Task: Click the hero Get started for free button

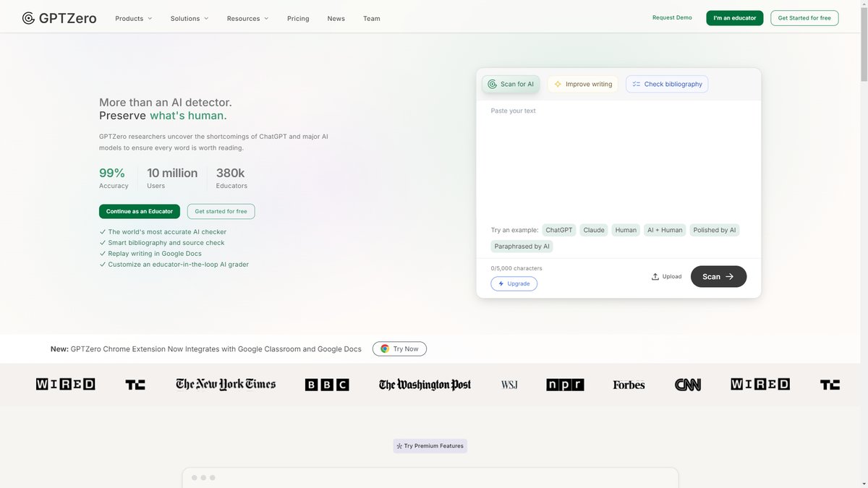Action: (x=221, y=211)
